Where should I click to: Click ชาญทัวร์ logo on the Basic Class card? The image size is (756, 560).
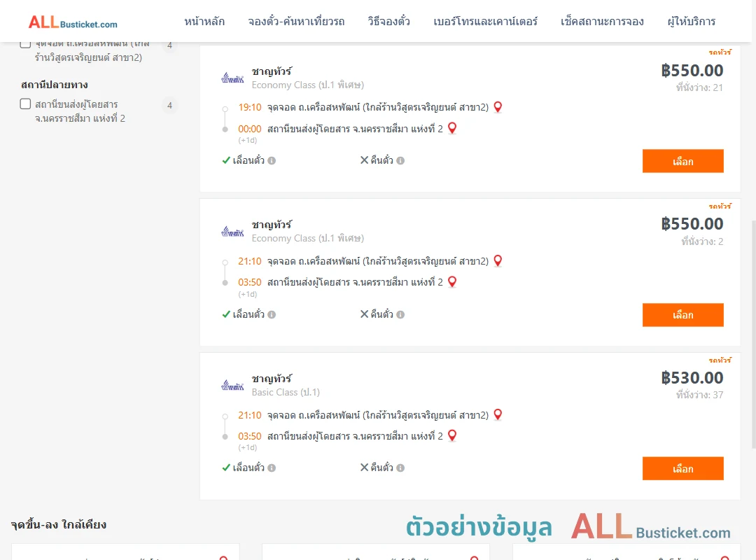(232, 386)
